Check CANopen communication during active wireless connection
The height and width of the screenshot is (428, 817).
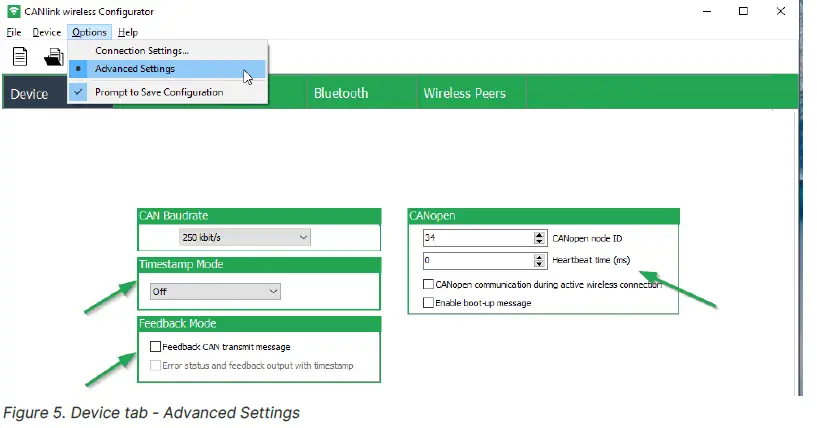pyautogui.click(x=429, y=285)
